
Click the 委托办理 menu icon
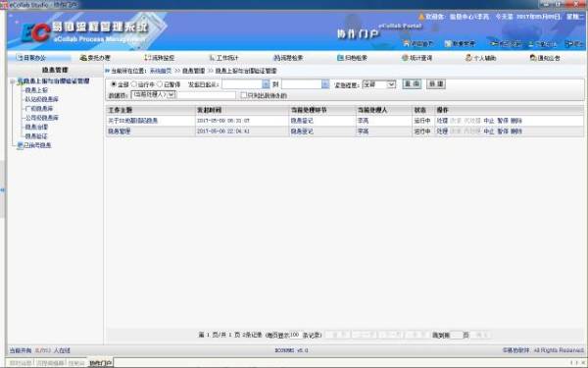(83, 58)
